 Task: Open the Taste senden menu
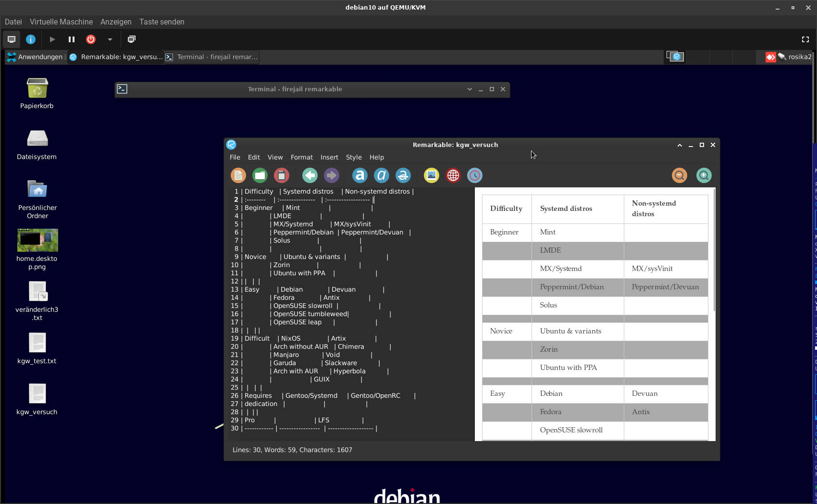click(x=162, y=22)
